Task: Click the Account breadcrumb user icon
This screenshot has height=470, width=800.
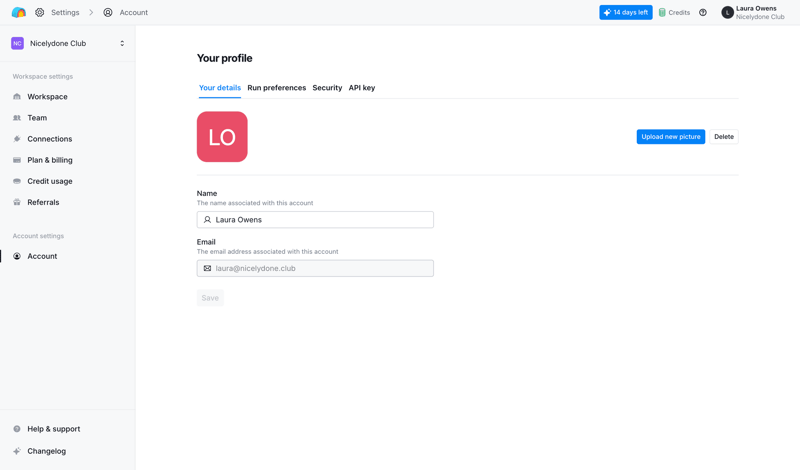Action: [108, 12]
